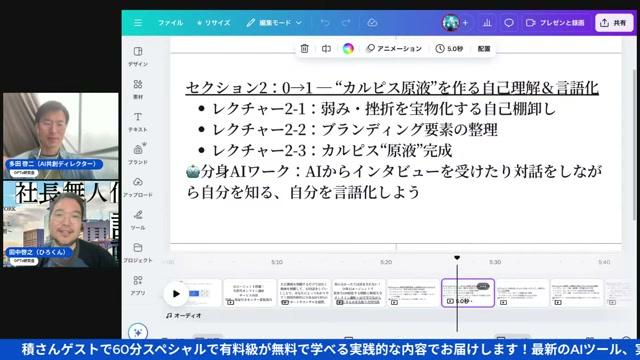Open the アップロード uploads panel
The height and width of the screenshot is (360, 640).
click(138, 187)
